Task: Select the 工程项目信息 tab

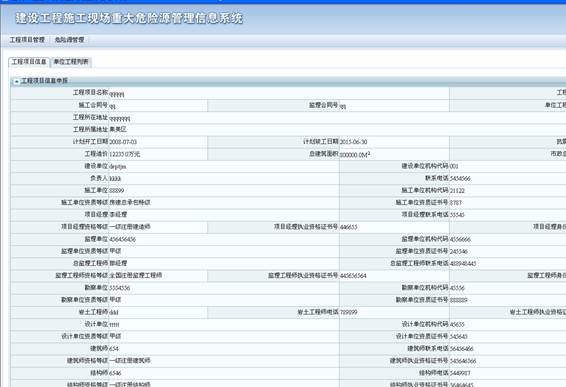Action: click(x=29, y=62)
